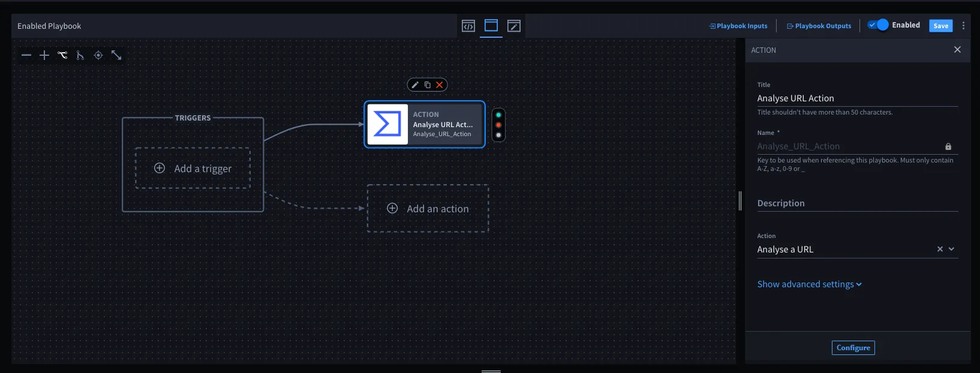Select the Analyse URL Action node
Image resolution: width=980 pixels, height=373 pixels.
(x=425, y=124)
